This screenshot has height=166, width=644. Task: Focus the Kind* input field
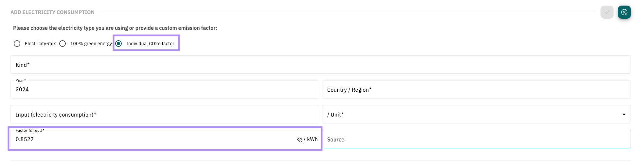[x=320, y=65]
